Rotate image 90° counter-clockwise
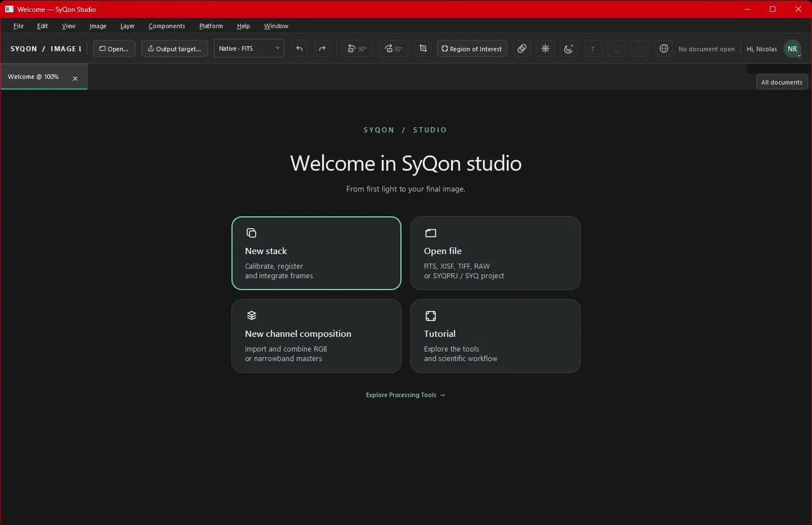Screen dimensions: 812x525 (x=357, y=48)
